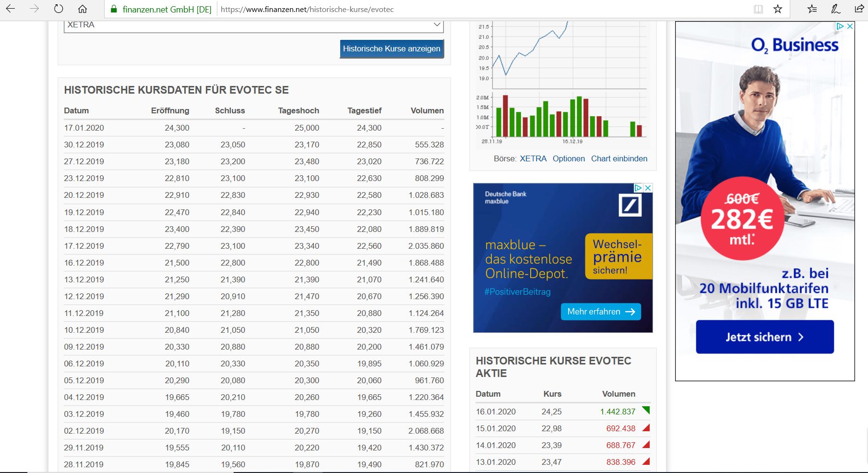Open the Optionen link below chart
This screenshot has width=868, height=473.
tap(569, 158)
